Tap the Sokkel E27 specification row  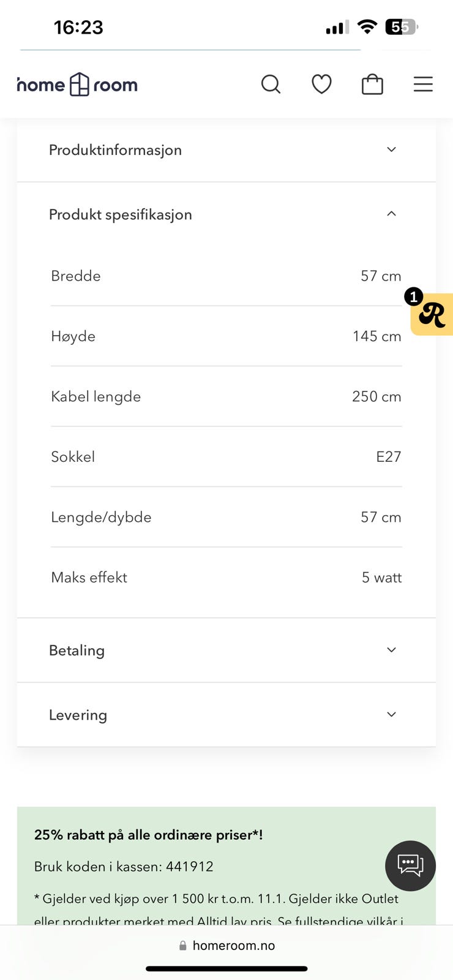226,457
